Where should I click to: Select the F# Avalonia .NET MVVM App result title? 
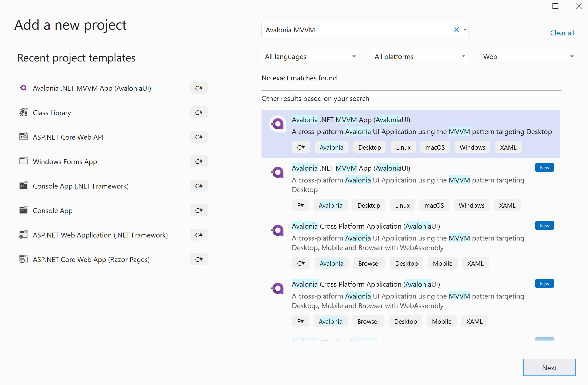[x=351, y=168]
